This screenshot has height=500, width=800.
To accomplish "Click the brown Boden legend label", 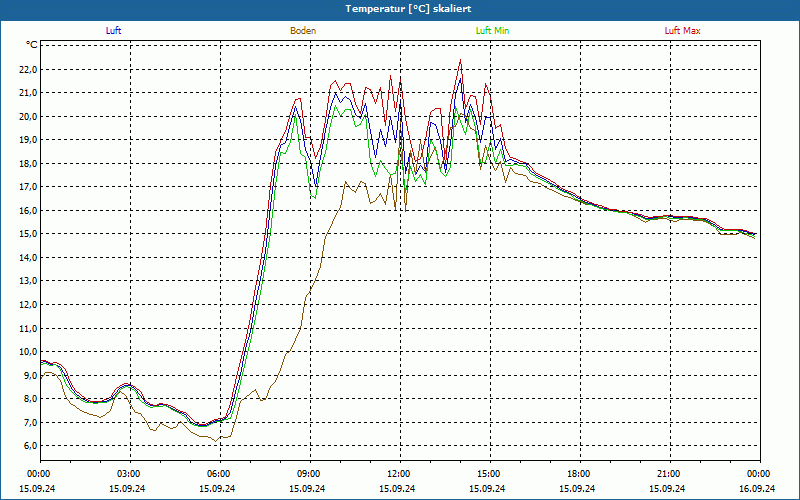I will point(303,31).
